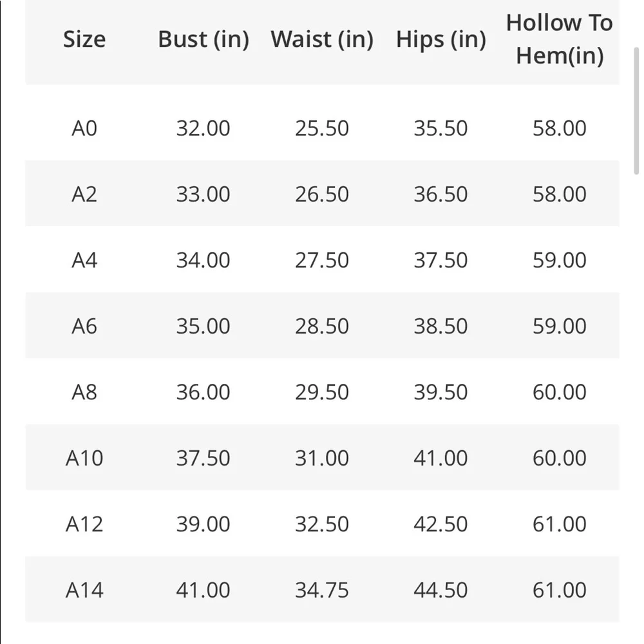Viewport: 644px width, 644px height.
Task: Click the A4 hips value 37.50
Action: 440,260
